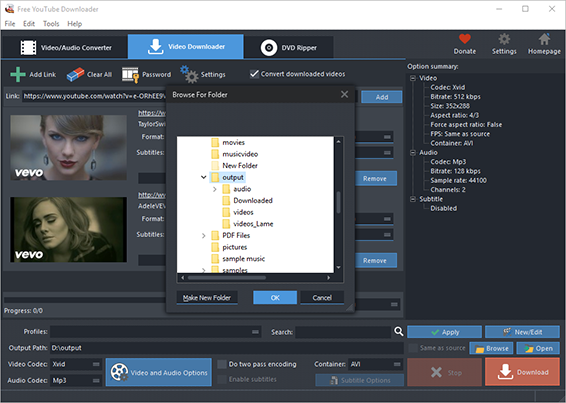Switch to DVD Ripper tab
Viewport: 566px width, 403px height.
(288, 48)
